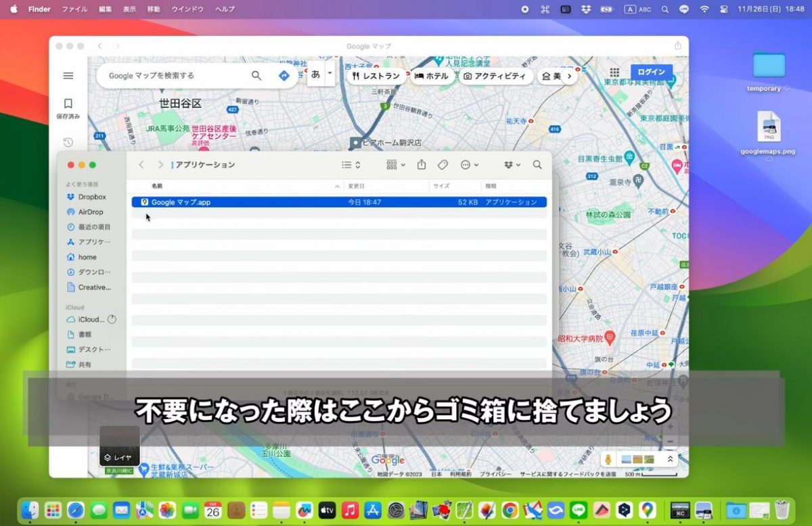Open the 移動 menu
The width and height of the screenshot is (812, 526).
(154, 9)
